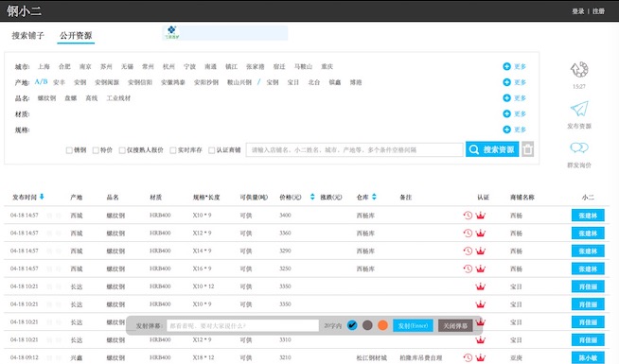Expand more options for 品名 row

[x=514, y=97]
